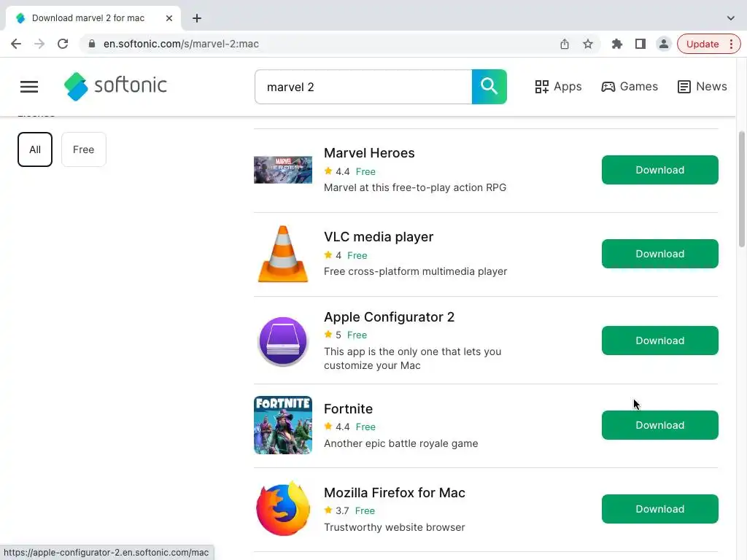Screen dimensions: 747x560
Task: Open the tab search chevron
Action: pos(730,18)
